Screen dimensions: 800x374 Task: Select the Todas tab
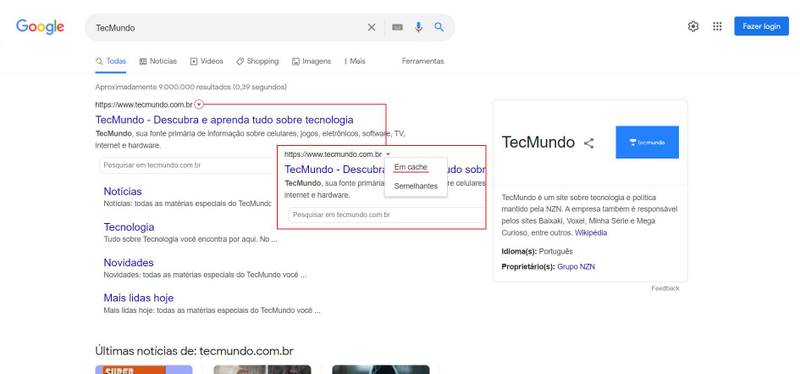pyautogui.click(x=111, y=61)
